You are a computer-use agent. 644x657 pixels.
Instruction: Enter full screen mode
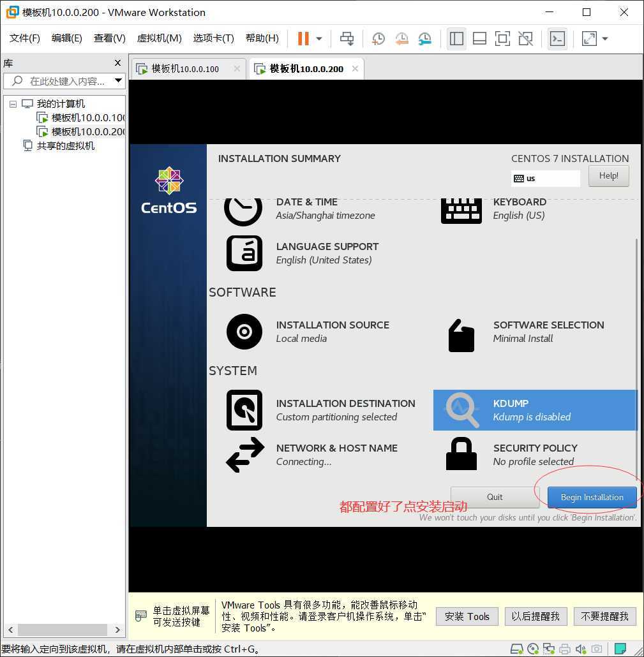[x=502, y=38]
